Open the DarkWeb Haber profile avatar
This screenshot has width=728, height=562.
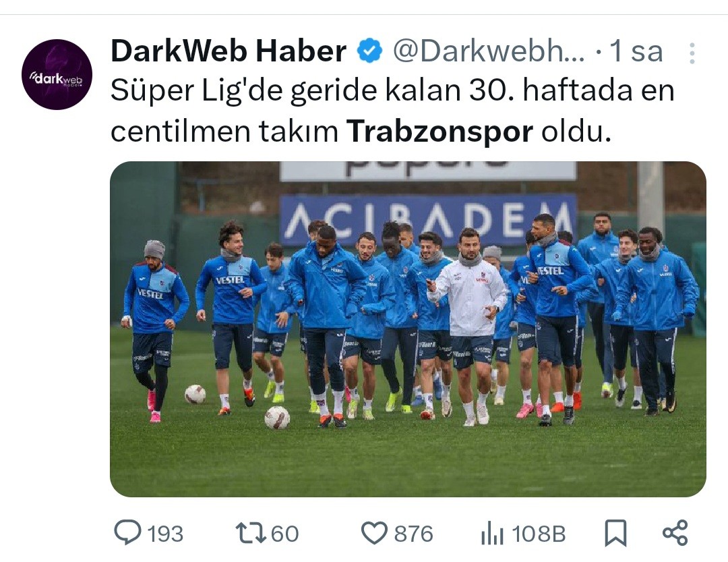click(57, 74)
